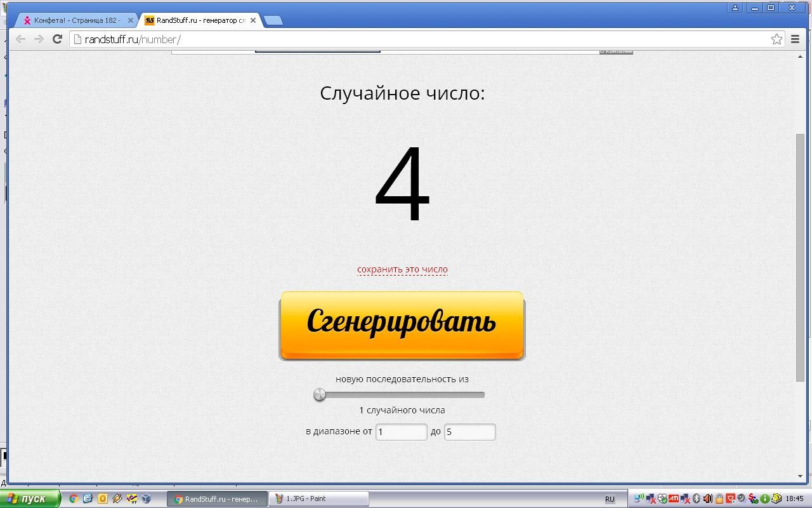Launch Chrome from the quick launch bar
This screenshot has width=812, height=508.
(x=74, y=498)
